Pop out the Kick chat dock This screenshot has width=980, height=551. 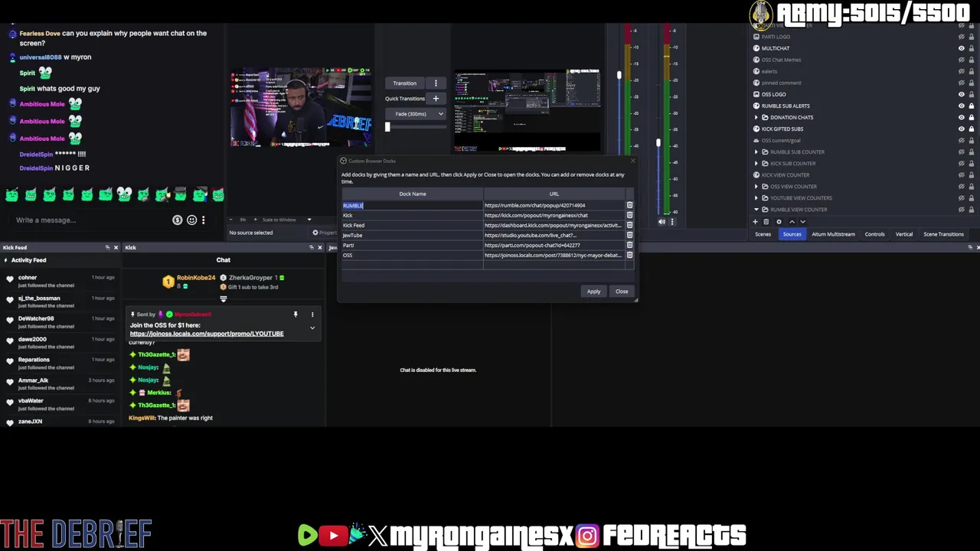tap(311, 247)
